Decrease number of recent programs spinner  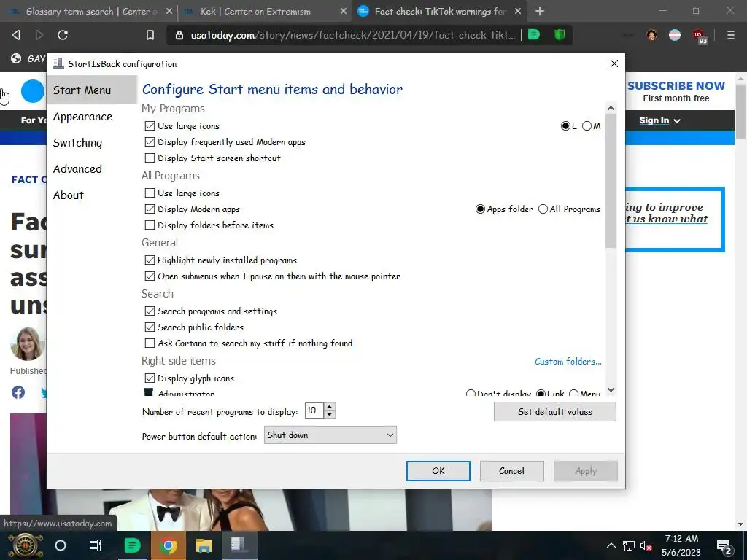tap(330, 414)
